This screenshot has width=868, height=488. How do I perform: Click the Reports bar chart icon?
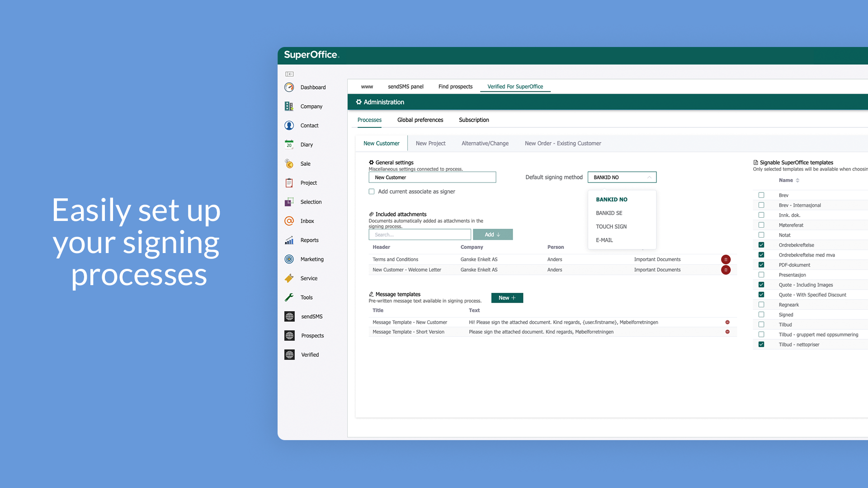coord(289,240)
